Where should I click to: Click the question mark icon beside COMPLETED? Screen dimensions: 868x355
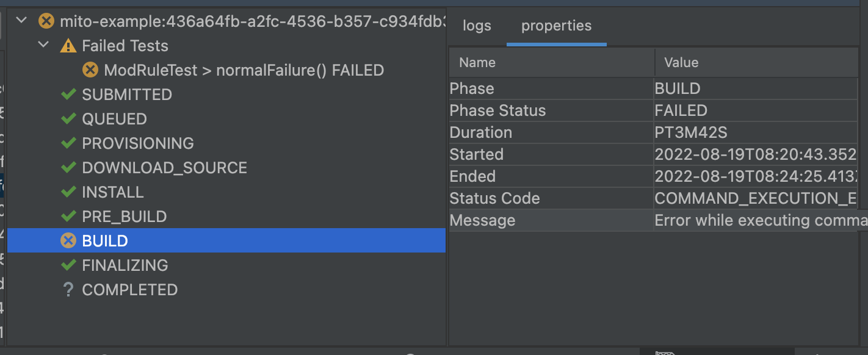tap(68, 290)
